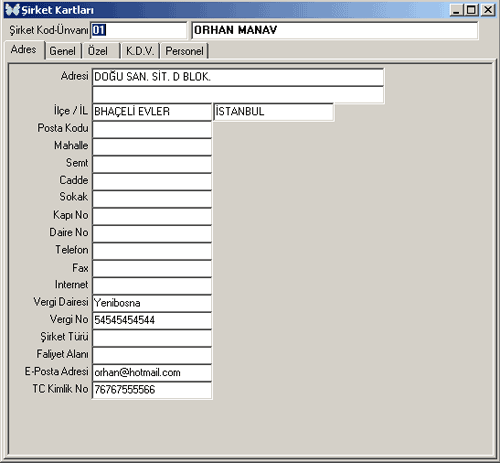Click the İlçe field showing BHAÇELİ EVLER
Viewport: 500px width, 463px height.
[x=152, y=112]
